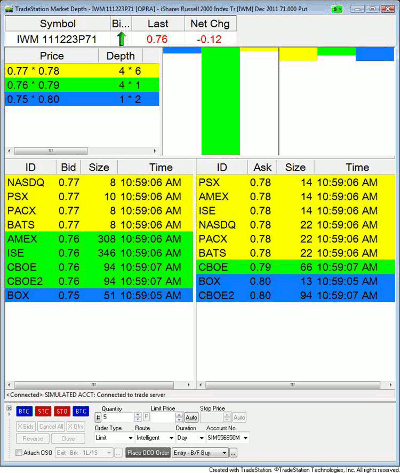
Task: Select the IWM 111223P71 symbol cell
Action: pyautogui.click(x=57, y=39)
